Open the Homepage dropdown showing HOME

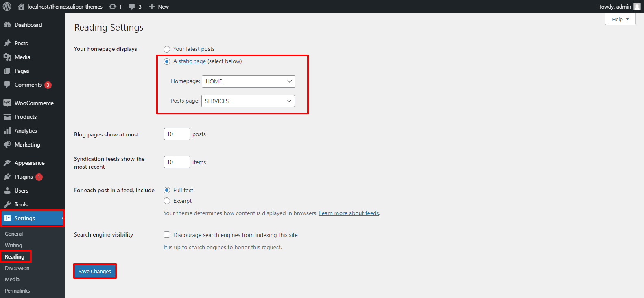coord(249,81)
